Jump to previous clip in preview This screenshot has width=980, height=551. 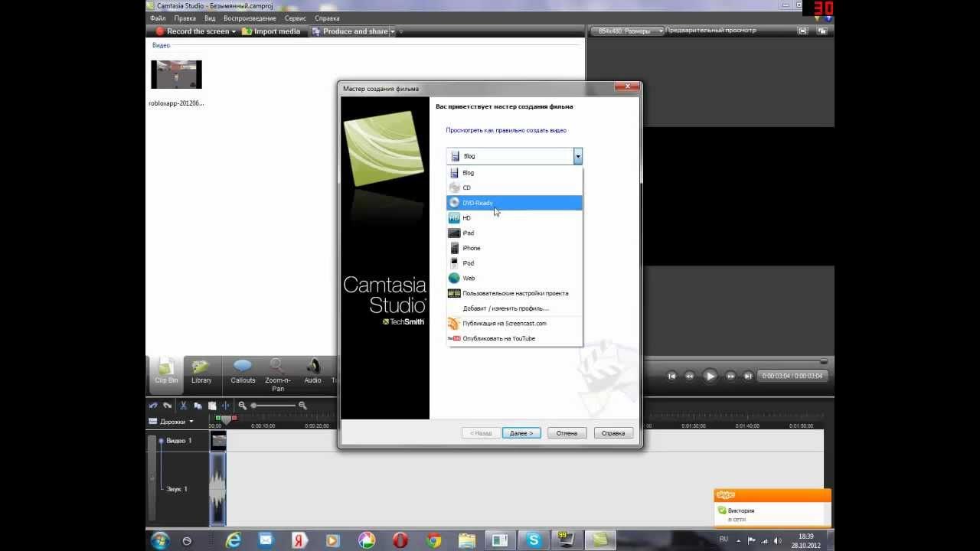(x=671, y=376)
